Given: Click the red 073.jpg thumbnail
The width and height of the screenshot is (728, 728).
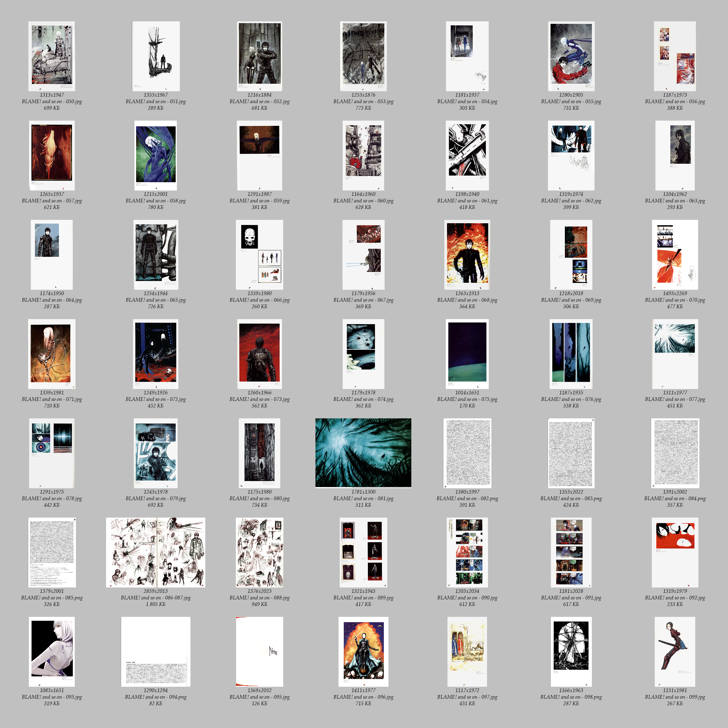Looking at the screenshot, I should point(260,354).
